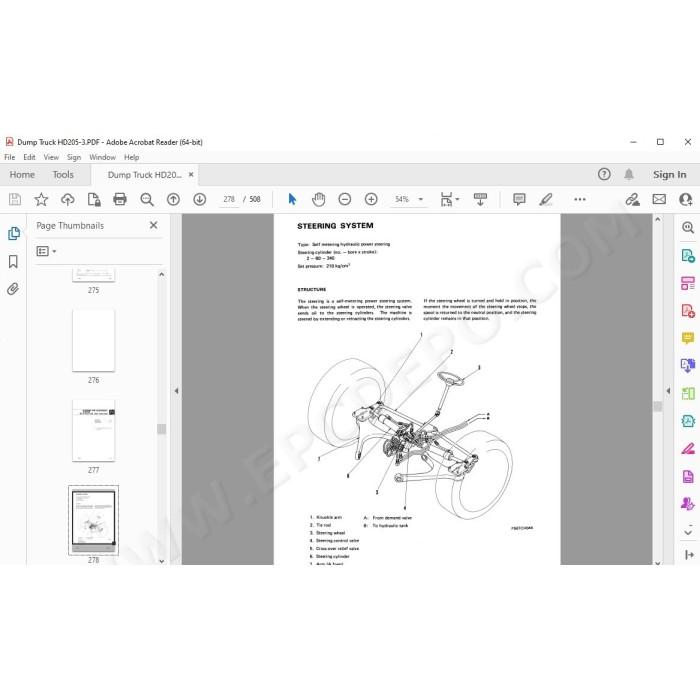Viewport: 700px width, 700px height.
Task: Select page 276 thumbnail
Action: click(x=93, y=340)
